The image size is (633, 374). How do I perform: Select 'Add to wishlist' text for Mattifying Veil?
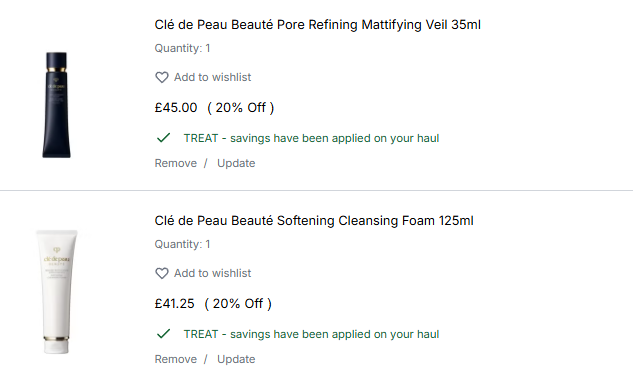point(212,77)
